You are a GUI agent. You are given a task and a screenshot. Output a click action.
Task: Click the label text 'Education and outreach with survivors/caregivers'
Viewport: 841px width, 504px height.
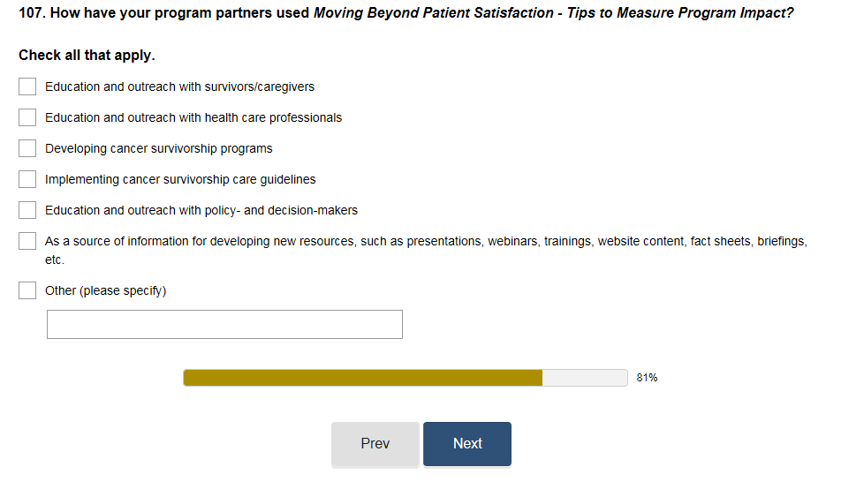[179, 87]
